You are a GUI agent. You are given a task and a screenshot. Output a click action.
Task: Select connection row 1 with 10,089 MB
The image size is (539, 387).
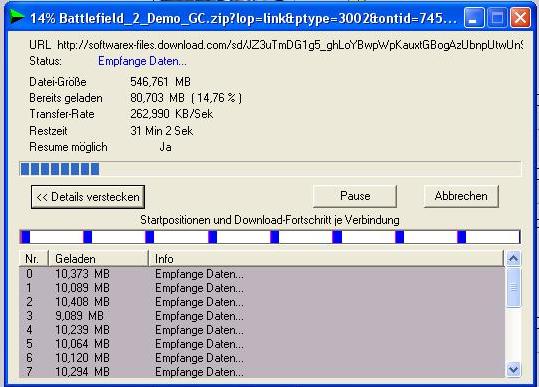pyautogui.click(x=262, y=288)
